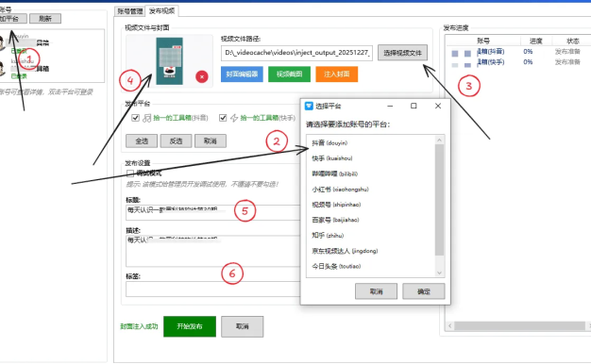Click the platform list vertical scrollbar thumb
This screenshot has width=591, height=364.
tap(440, 200)
